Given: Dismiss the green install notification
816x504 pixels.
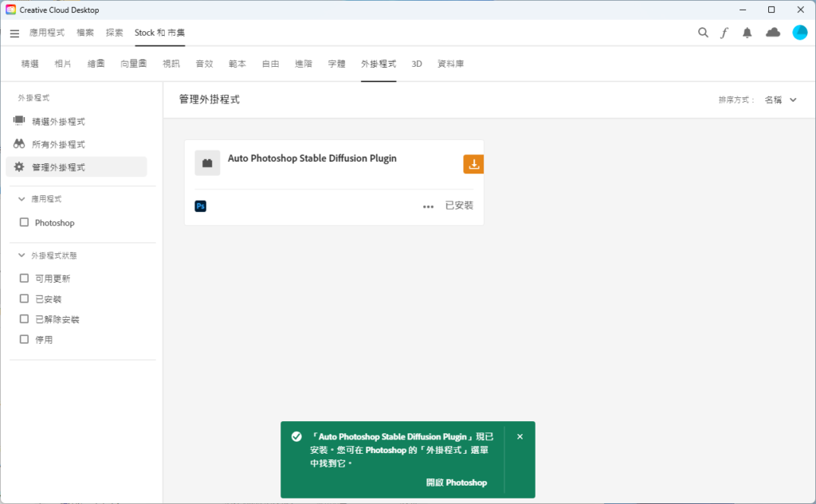Looking at the screenshot, I should click(x=520, y=436).
